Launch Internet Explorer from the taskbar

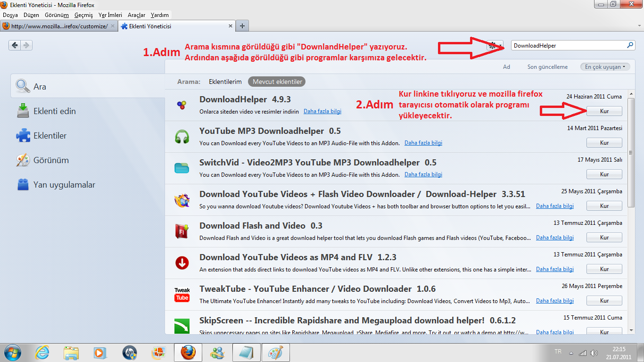click(42, 353)
